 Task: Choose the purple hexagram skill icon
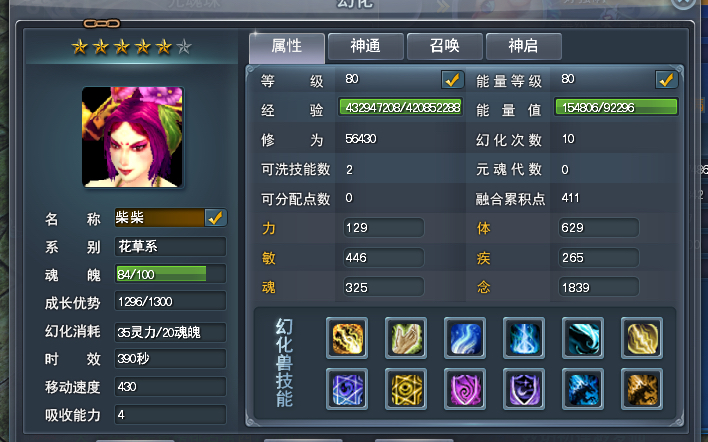(x=347, y=389)
